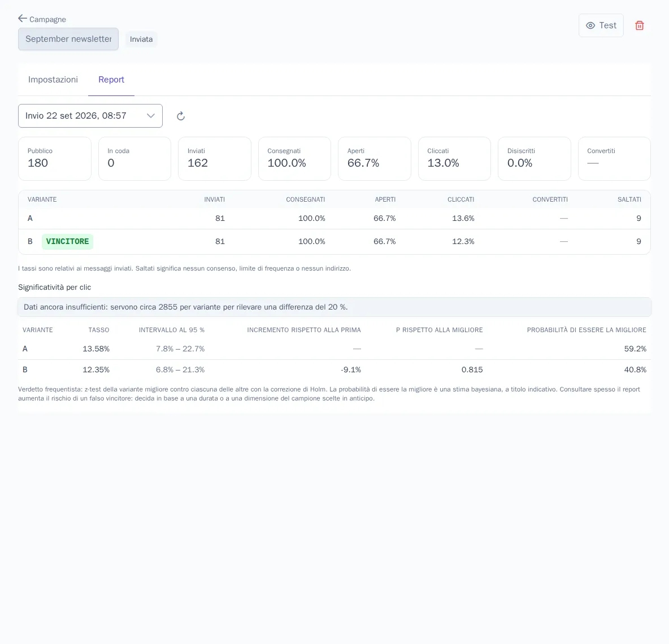Click the 12.3% clicked value for variant B
Screen dimensions: 669x644
(463, 241)
